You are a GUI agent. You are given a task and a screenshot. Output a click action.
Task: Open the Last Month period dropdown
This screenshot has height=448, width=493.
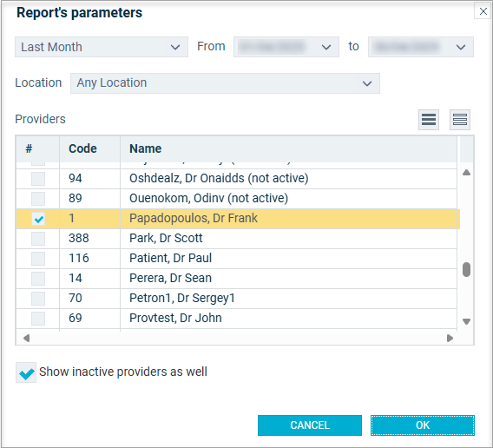102,47
